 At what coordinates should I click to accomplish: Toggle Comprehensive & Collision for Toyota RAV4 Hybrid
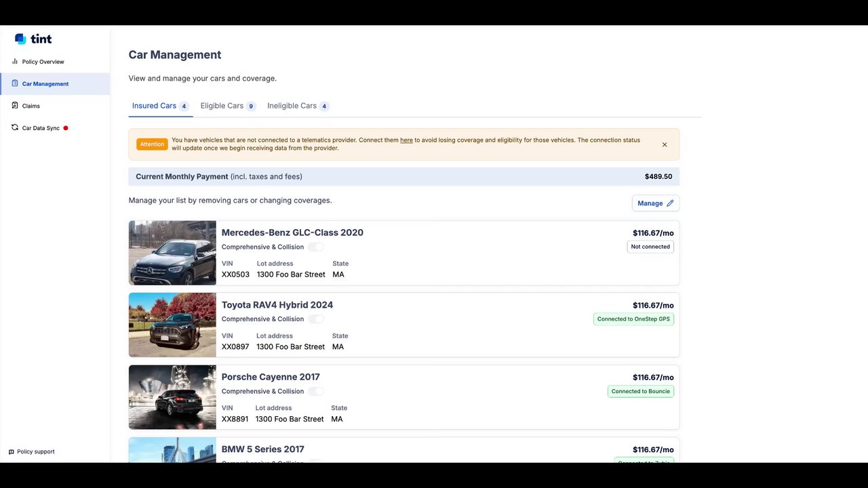pos(315,319)
